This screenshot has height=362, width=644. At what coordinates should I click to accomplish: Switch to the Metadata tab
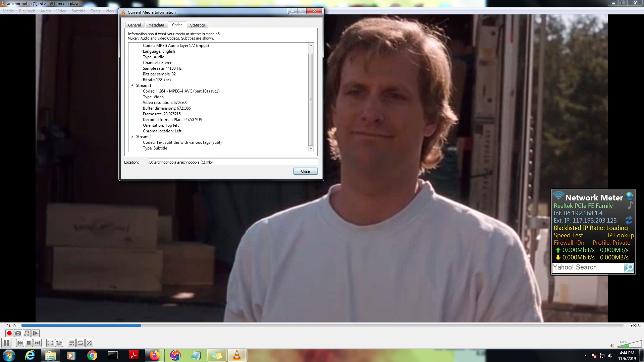click(x=156, y=25)
